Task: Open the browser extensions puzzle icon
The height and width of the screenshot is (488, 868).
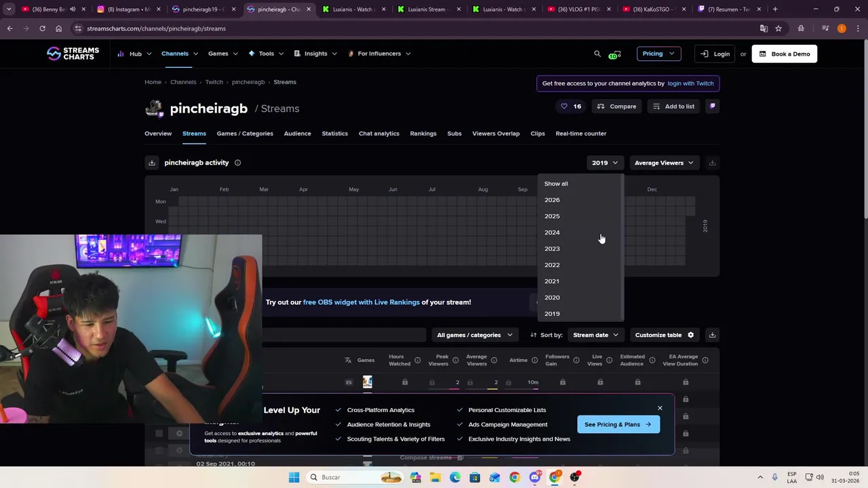Action: [x=801, y=28]
